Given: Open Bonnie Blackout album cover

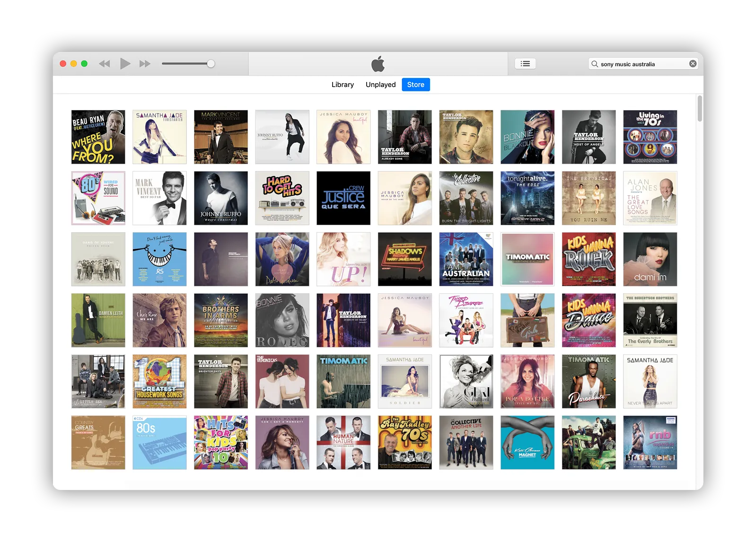Looking at the screenshot, I should [x=527, y=137].
